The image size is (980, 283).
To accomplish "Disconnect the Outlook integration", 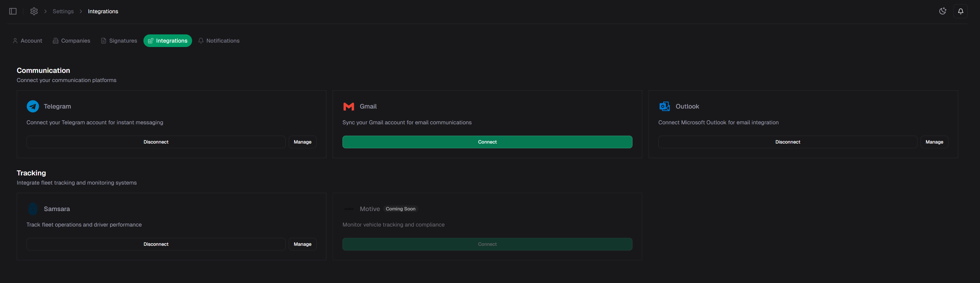I will click(788, 142).
